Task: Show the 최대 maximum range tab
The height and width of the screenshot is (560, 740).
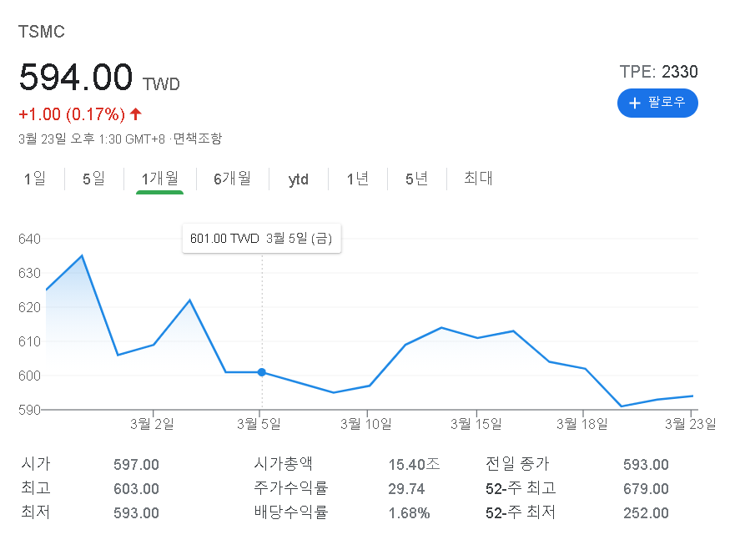Action: click(478, 178)
